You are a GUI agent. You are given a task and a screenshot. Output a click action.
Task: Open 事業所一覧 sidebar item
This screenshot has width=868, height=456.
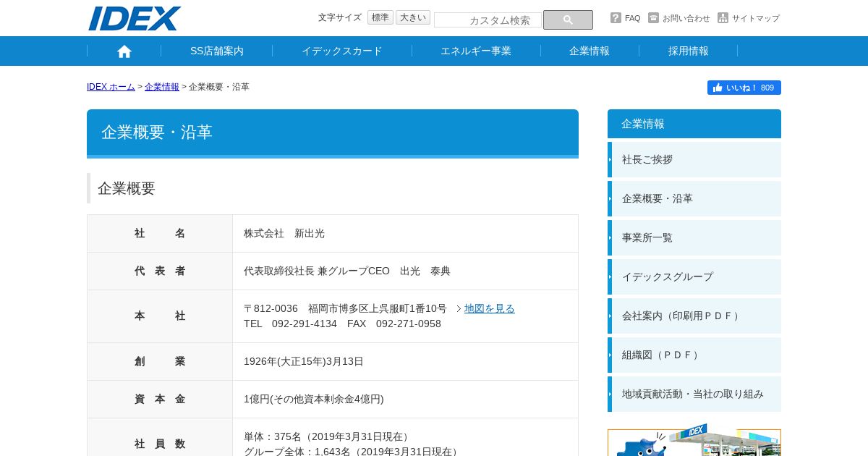(694, 237)
